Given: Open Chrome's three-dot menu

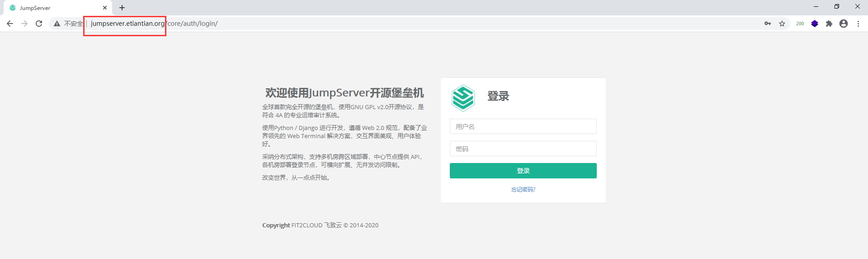Looking at the screenshot, I should tap(858, 24).
